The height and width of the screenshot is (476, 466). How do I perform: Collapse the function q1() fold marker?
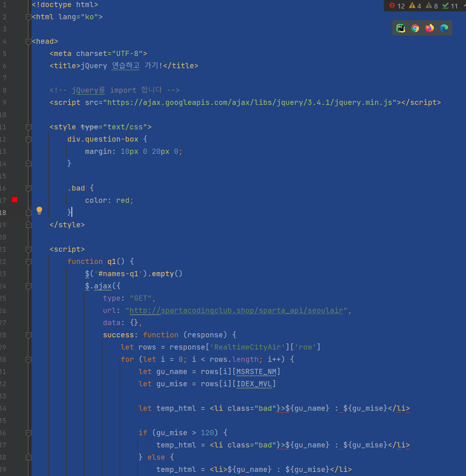coord(29,262)
